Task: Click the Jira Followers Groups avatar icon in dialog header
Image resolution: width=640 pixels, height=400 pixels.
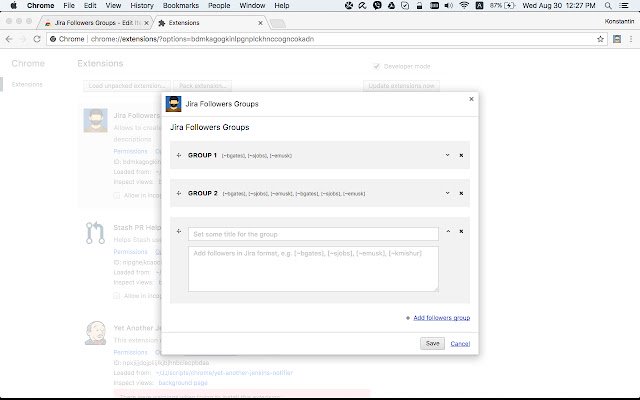Action: (173, 104)
